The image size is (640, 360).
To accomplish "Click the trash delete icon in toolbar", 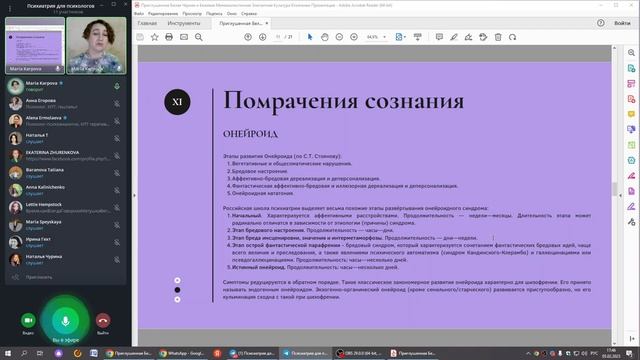I will (x=498, y=37).
